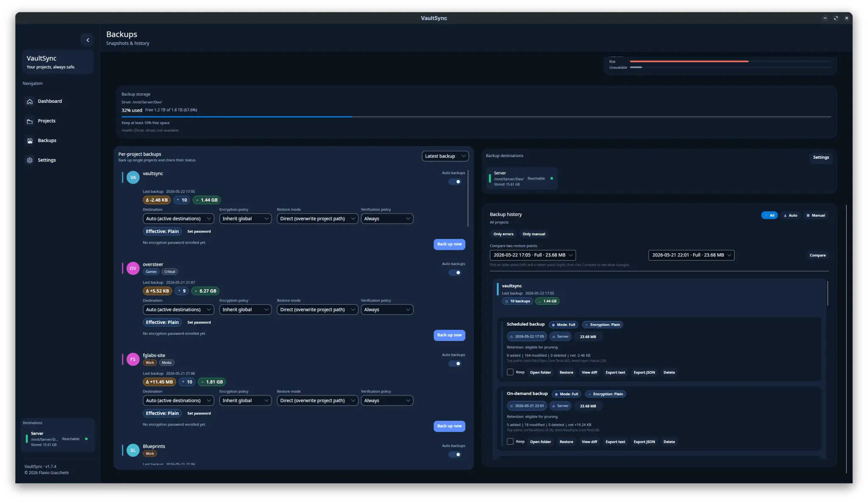Open vaultsync Verification policy dropdown
Viewport: 868px width, 502px height.
point(387,219)
